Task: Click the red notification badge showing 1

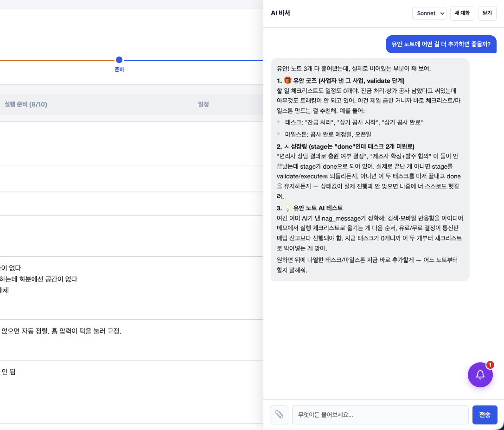Action: 490,365
